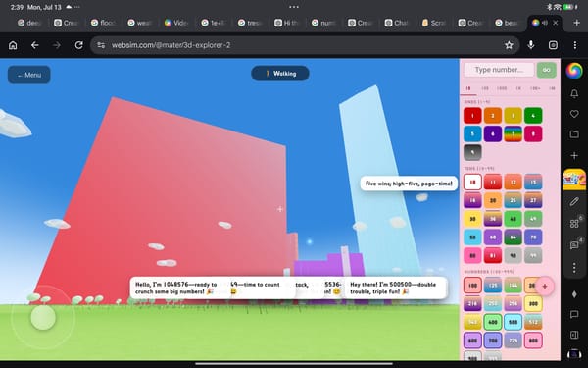
Task: Click the pencil edit icon
Action: (x=574, y=202)
